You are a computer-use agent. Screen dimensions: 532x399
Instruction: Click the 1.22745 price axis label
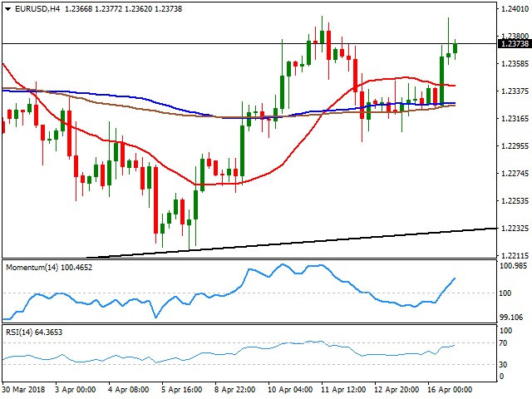click(515, 174)
